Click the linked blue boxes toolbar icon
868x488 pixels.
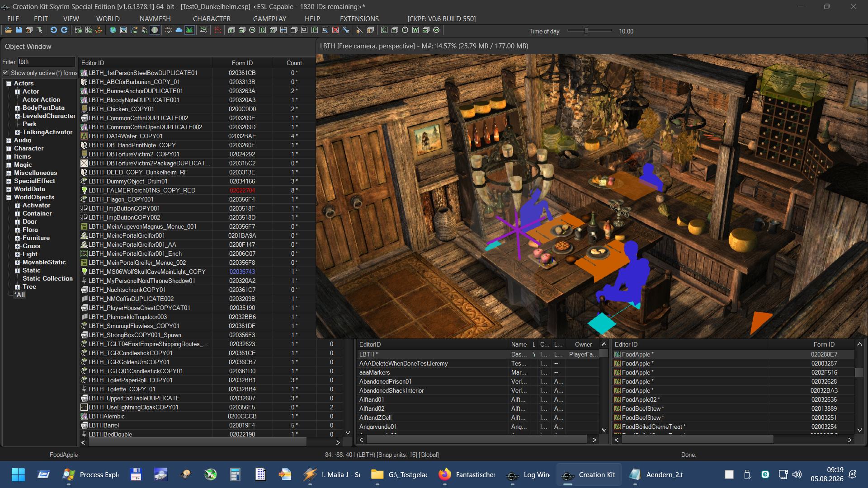[346, 30]
